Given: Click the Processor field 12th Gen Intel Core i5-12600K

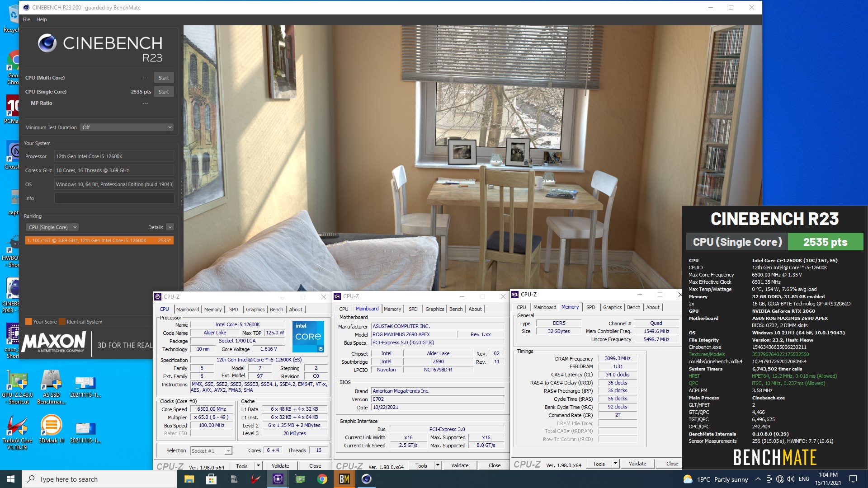Looking at the screenshot, I should pos(114,156).
